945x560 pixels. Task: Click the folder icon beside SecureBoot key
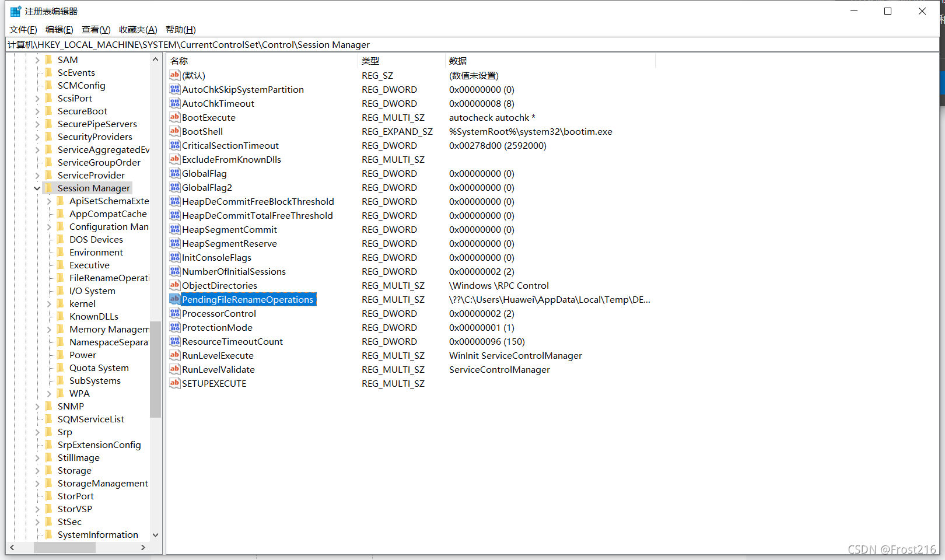point(49,111)
